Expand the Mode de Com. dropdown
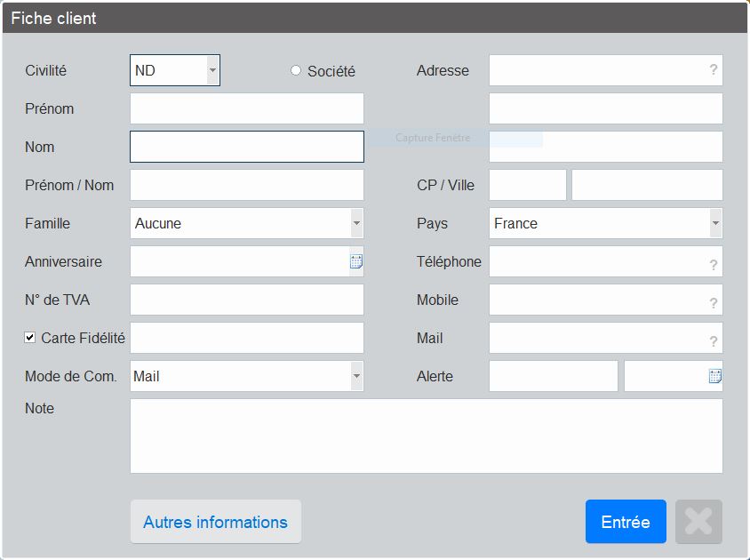The height and width of the screenshot is (560, 750). coord(356,376)
